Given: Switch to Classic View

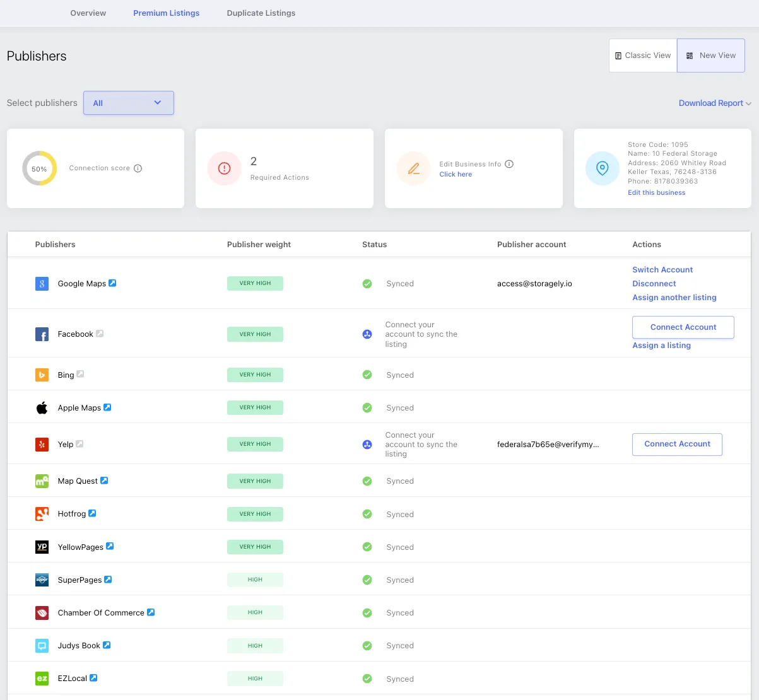Looking at the screenshot, I should click(x=643, y=55).
